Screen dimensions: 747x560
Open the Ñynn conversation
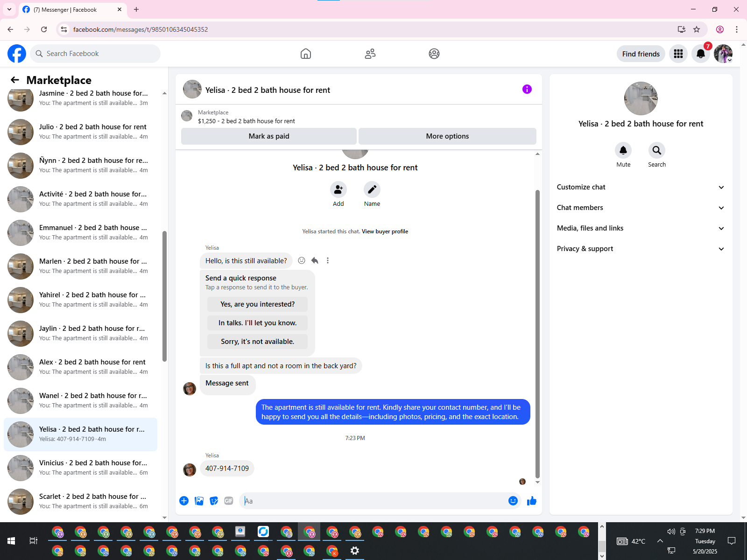tap(80, 165)
